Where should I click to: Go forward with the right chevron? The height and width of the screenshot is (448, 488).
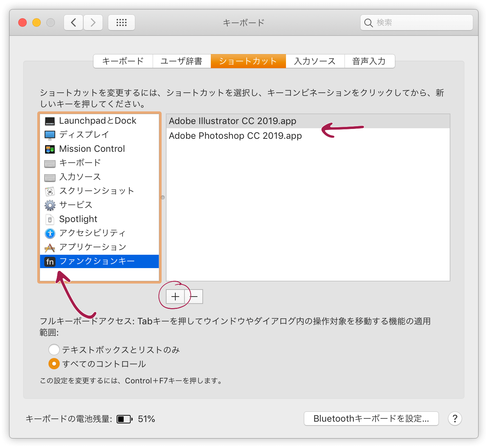click(93, 23)
